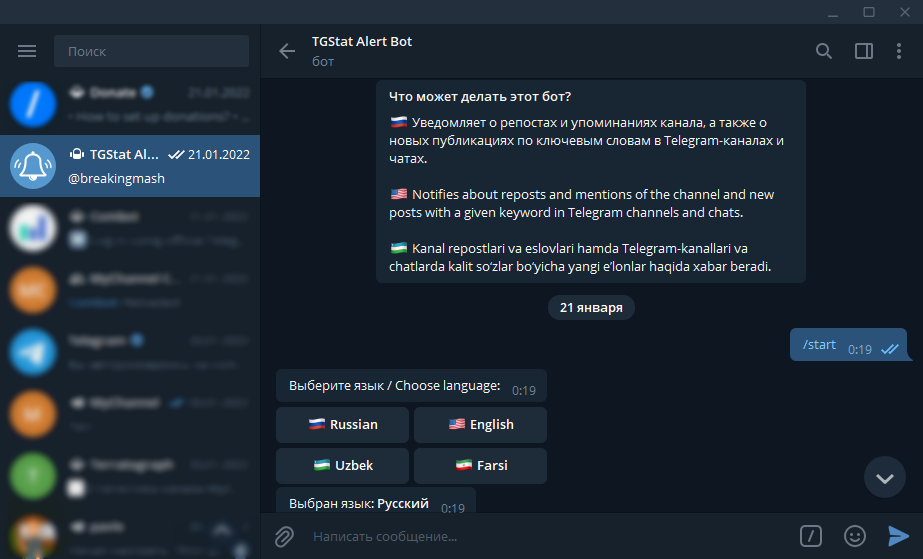Toggle the right info sidebar panel
Viewport: 923px width, 559px height.
click(864, 51)
